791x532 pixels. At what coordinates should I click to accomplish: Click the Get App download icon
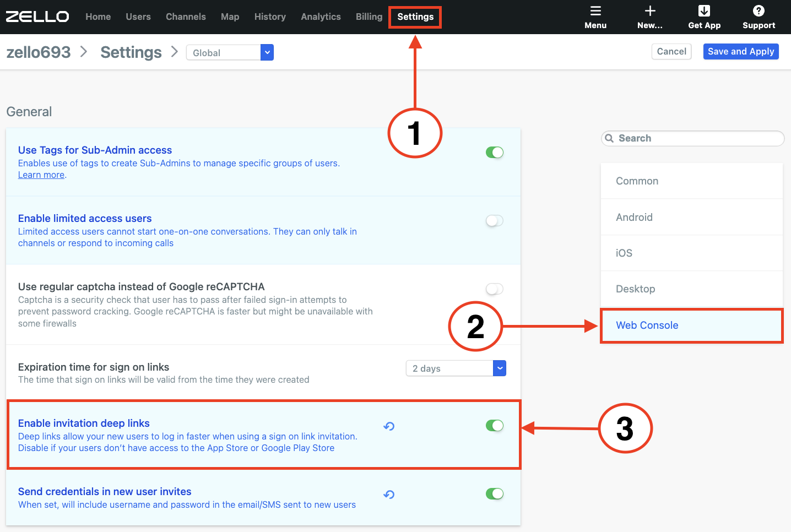coord(704,11)
